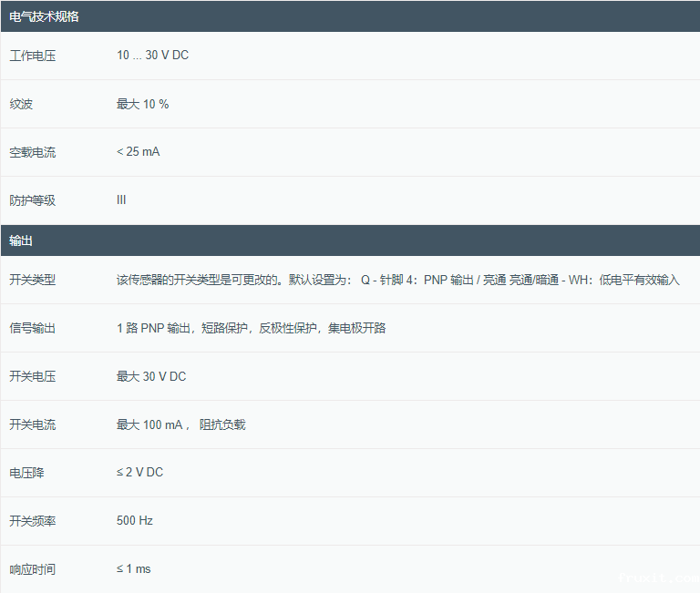Click the 电气技术规格 section header
Screen dimensions: 700x593
[44, 16]
